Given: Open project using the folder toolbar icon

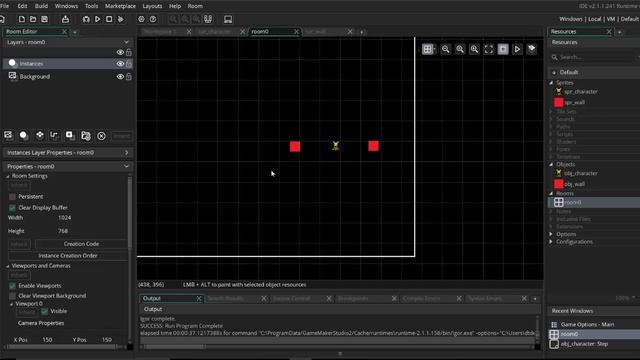Looking at the screenshot, I should pyautogui.click(x=33, y=19).
